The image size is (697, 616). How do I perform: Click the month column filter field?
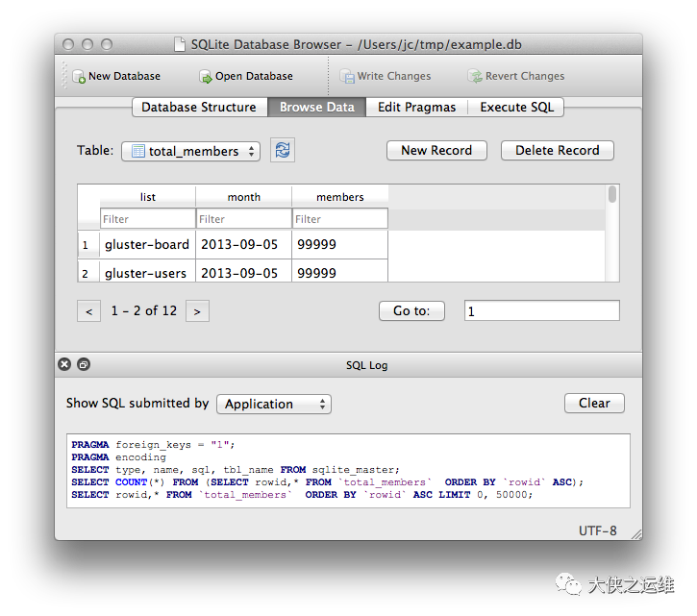[243, 219]
